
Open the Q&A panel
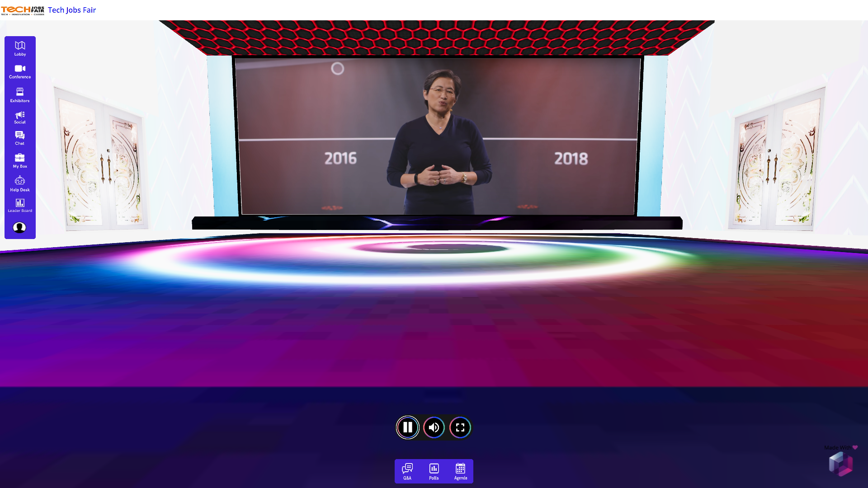coord(407,471)
